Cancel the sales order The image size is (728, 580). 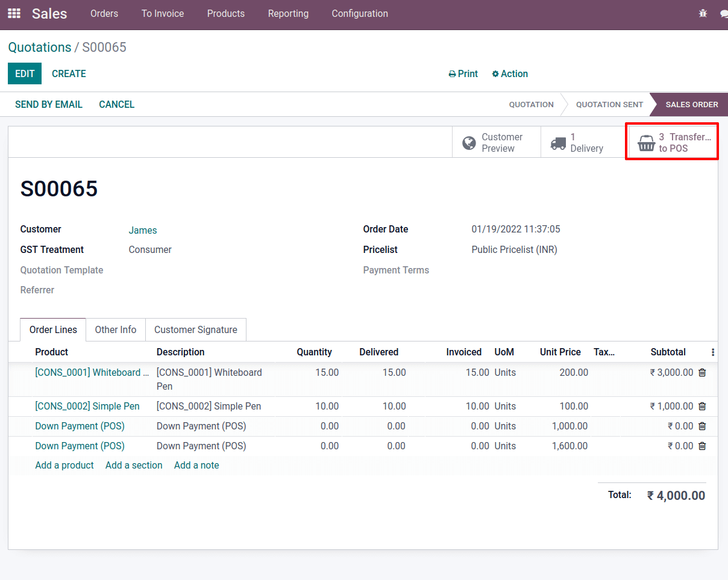(x=117, y=104)
